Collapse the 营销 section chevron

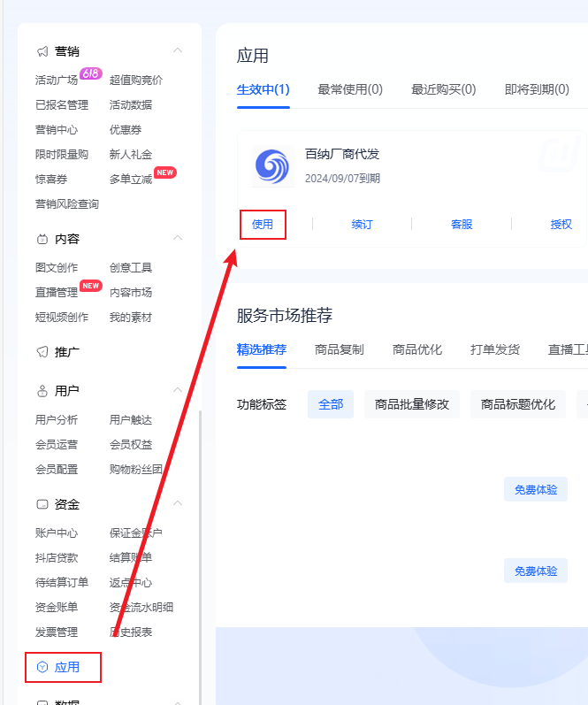178,50
